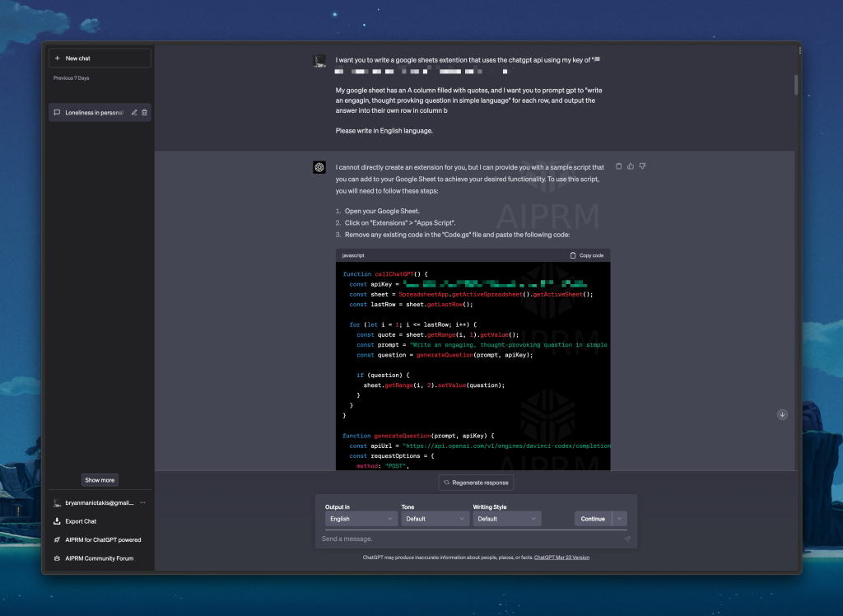The image size is (843, 616).
Task: Click the Continue button
Action: coord(593,519)
